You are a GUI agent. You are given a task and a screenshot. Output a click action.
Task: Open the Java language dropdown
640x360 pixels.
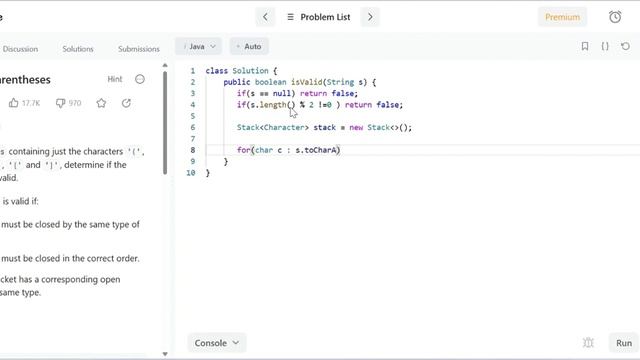(199, 47)
